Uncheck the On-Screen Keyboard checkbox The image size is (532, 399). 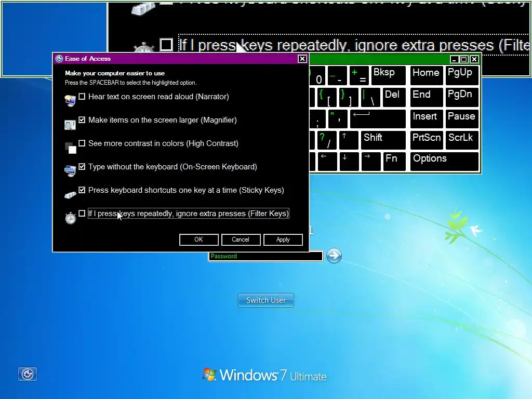82,167
